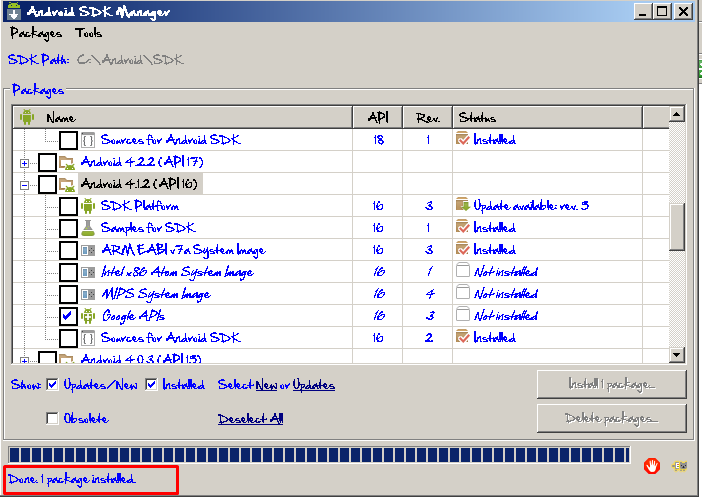The image size is (702, 497).
Task: Open the Packages menu
Action: coord(36,34)
